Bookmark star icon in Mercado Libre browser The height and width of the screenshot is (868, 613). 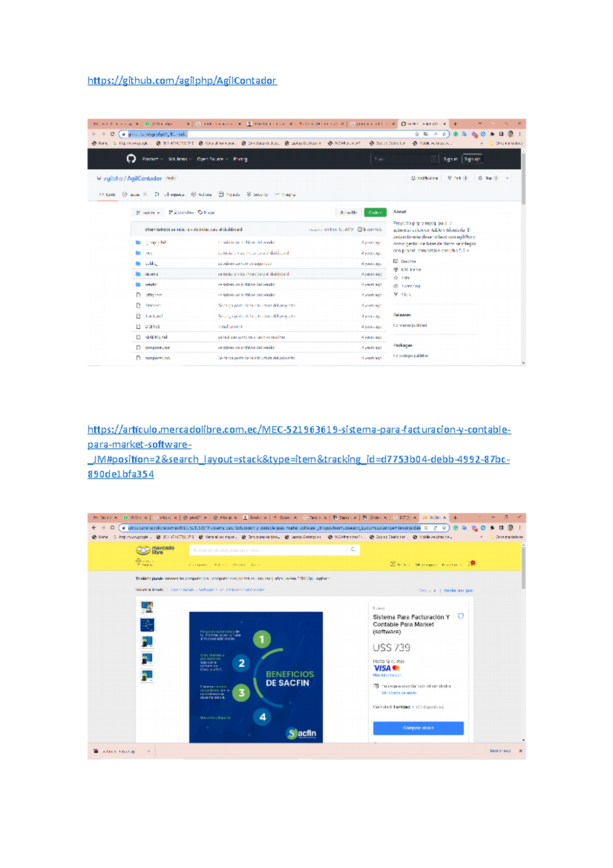pyautogui.click(x=444, y=528)
